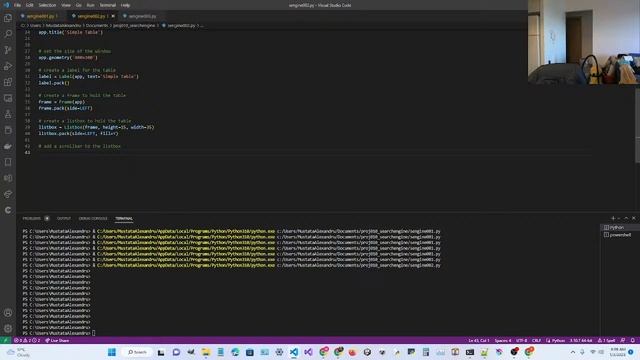
Task: Open Visual Studio purple icon on taskbar
Action: click(309, 352)
